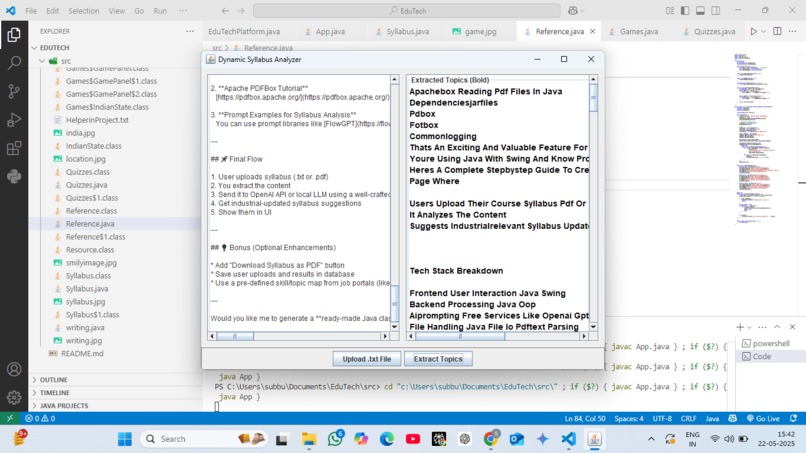The width and height of the screenshot is (806, 453).
Task: Run the Java file with play icon
Action: click(x=753, y=31)
